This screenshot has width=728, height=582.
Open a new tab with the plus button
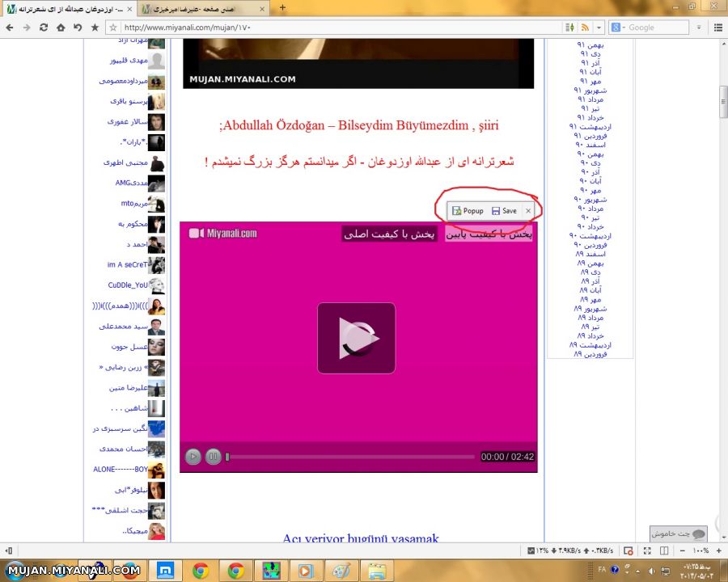tap(282, 8)
